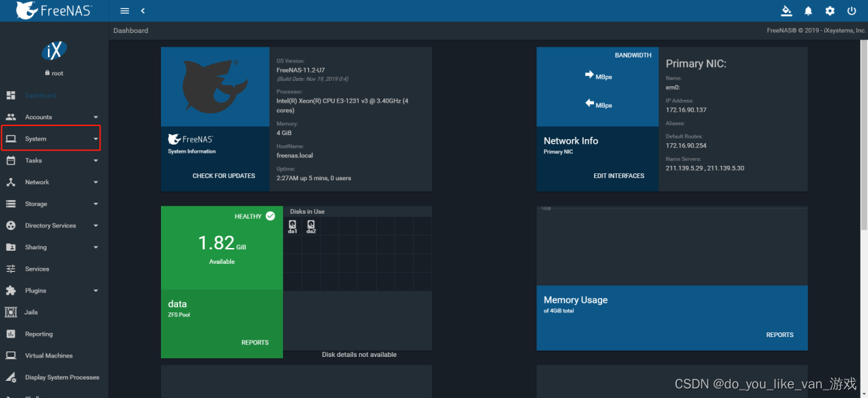Click the System laptop icon
This screenshot has height=398, width=868.
10,138
